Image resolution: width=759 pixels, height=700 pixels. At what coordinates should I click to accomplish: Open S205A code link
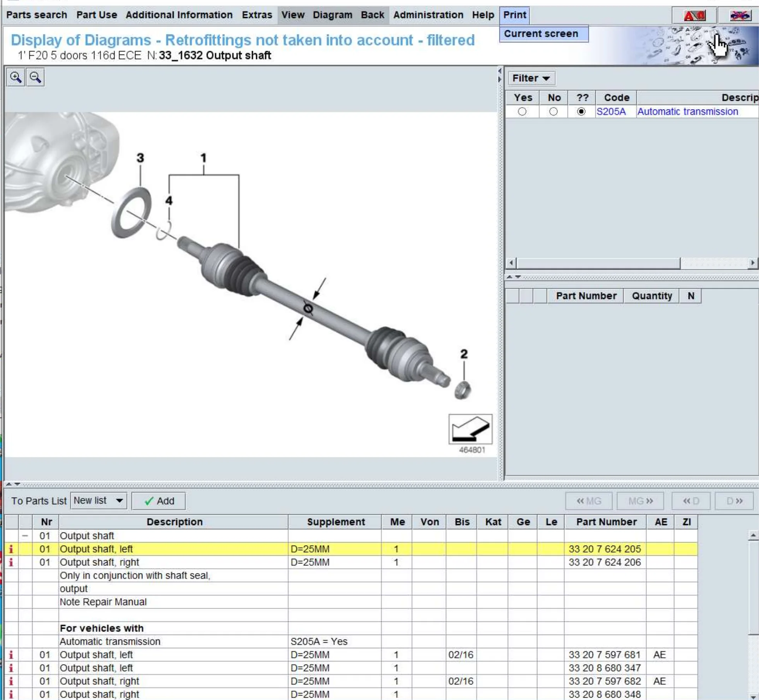click(x=611, y=112)
